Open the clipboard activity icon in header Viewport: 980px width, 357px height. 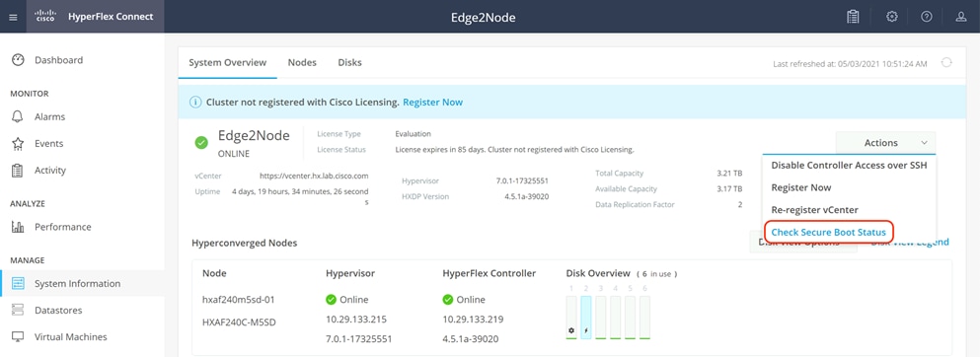pos(853,17)
